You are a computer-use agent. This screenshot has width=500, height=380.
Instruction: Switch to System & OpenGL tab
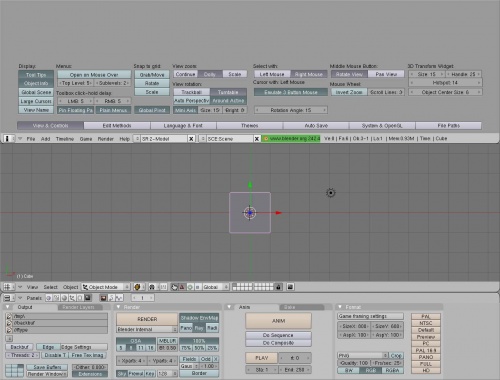pyautogui.click(x=382, y=125)
